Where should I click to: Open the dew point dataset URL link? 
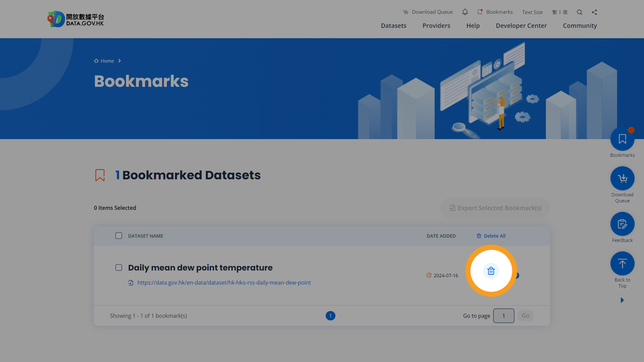point(224,283)
